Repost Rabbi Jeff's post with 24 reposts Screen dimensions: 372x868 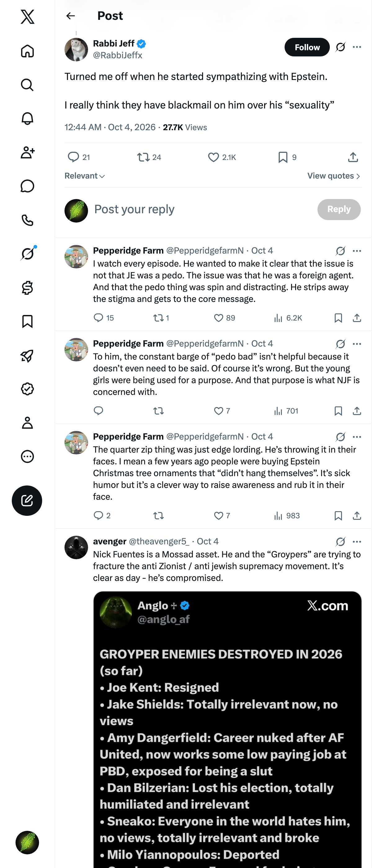click(149, 157)
